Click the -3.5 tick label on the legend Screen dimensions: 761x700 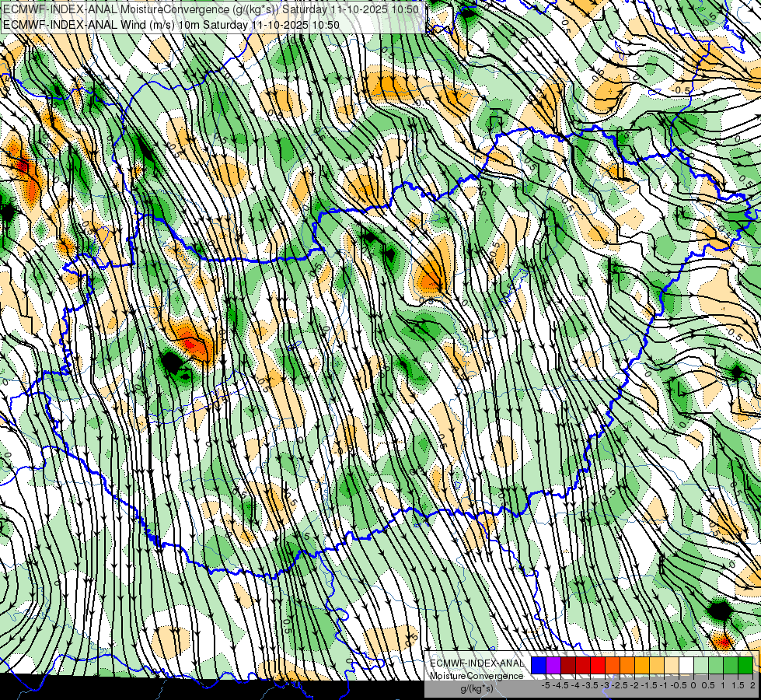[590, 685]
